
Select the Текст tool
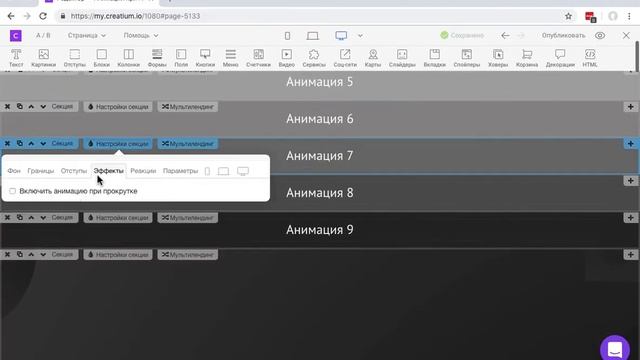click(x=16, y=58)
